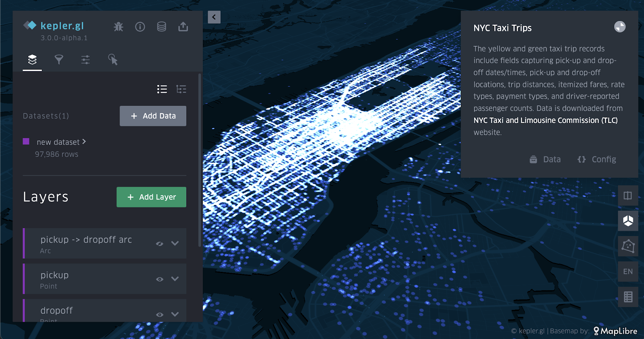
Task: Open the cloud storage database icon
Action: pyautogui.click(x=161, y=27)
